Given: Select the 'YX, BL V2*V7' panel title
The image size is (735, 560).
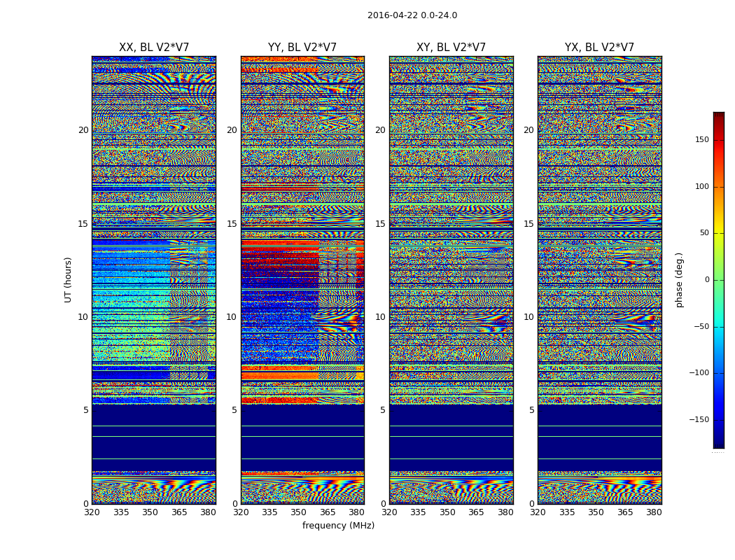Looking at the screenshot, I should pyautogui.click(x=599, y=48).
